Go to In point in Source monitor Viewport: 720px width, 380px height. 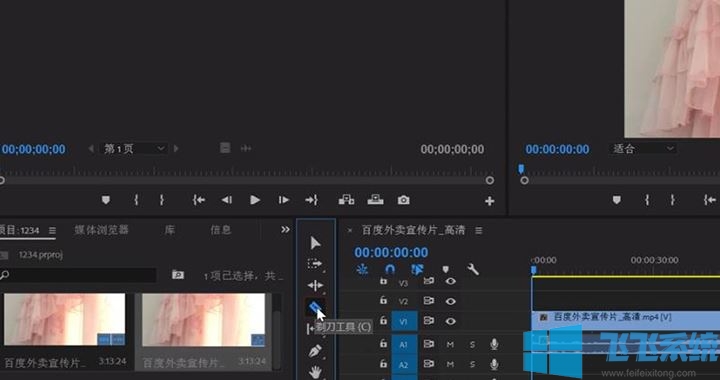coord(199,200)
